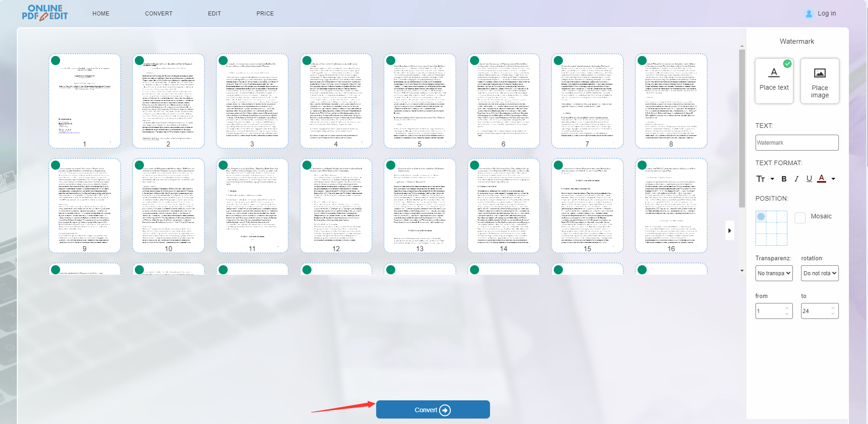Toggle selection circle on page 1
This screenshot has height=424, width=868.
56,61
